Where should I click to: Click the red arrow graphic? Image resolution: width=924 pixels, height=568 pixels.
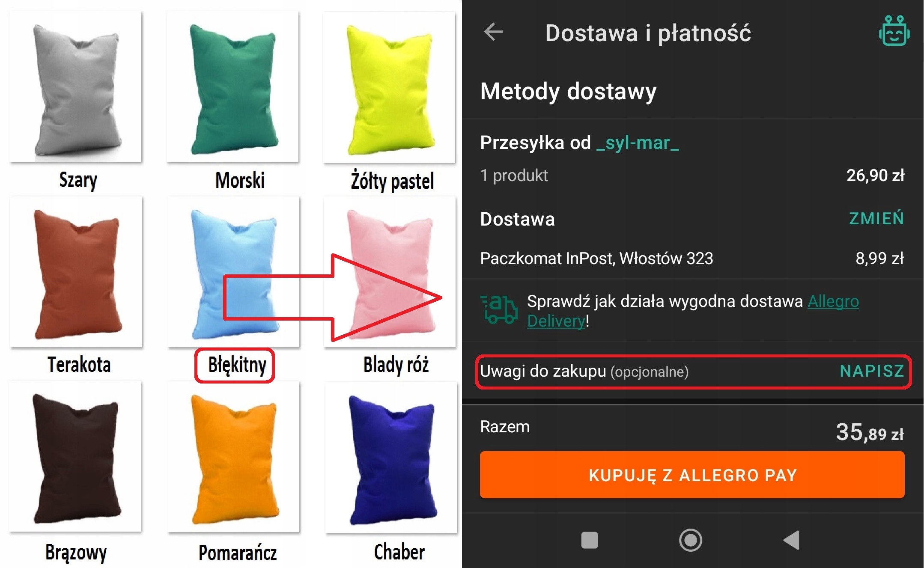coord(333,298)
